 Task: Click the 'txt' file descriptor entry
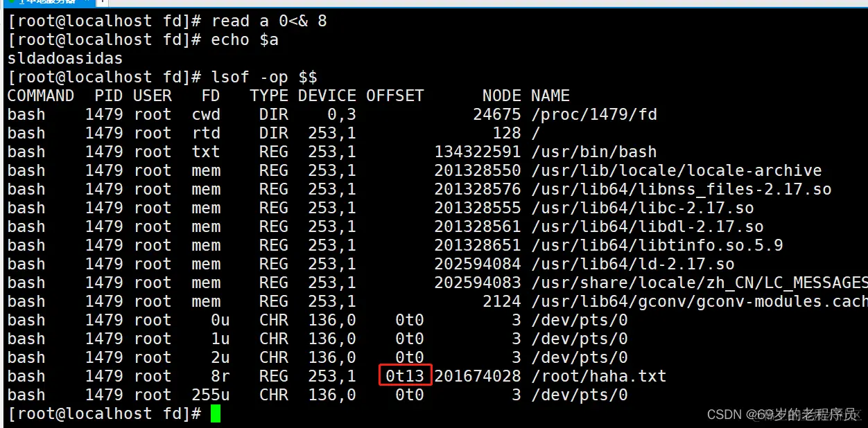click(x=206, y=152)
